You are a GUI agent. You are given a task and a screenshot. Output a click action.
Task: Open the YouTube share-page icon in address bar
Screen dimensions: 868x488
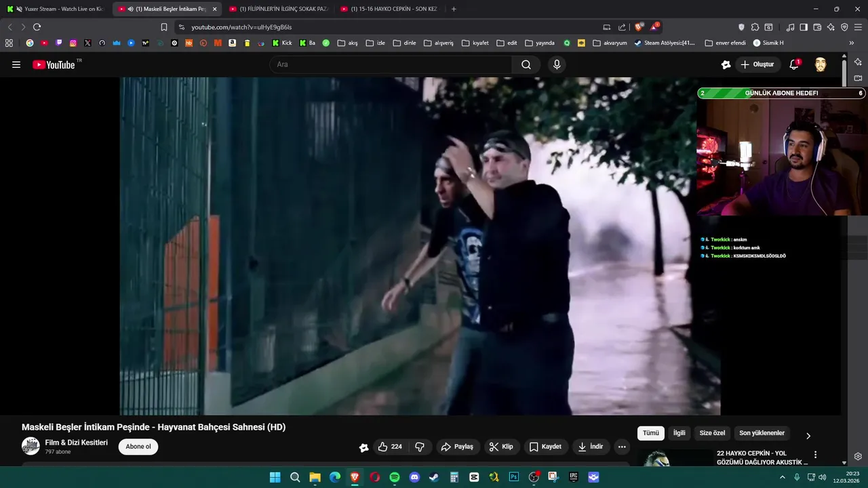pyautogui.click(x=622, y=27)
